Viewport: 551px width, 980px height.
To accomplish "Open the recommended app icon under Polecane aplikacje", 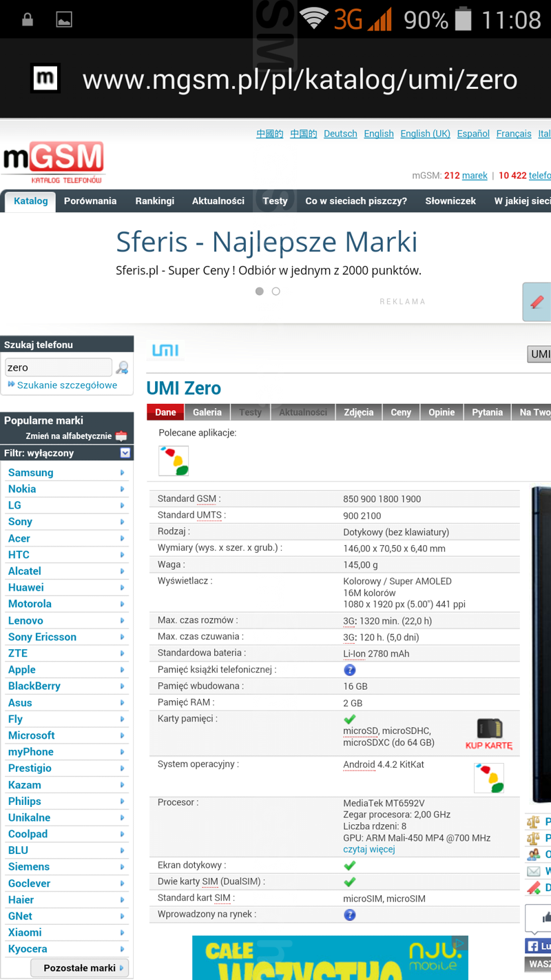I will tap(174, 460).
